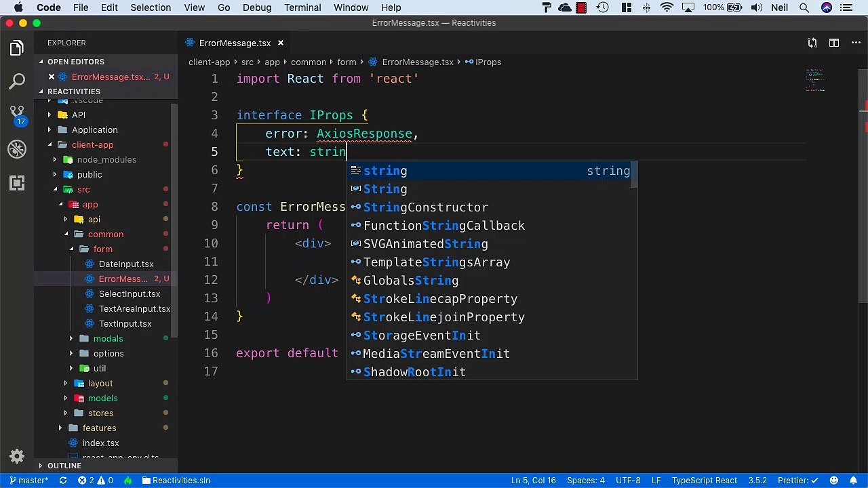
Task: Open the Debug view in activity bar
Action: pyautogui.click(x=17, y=148)
